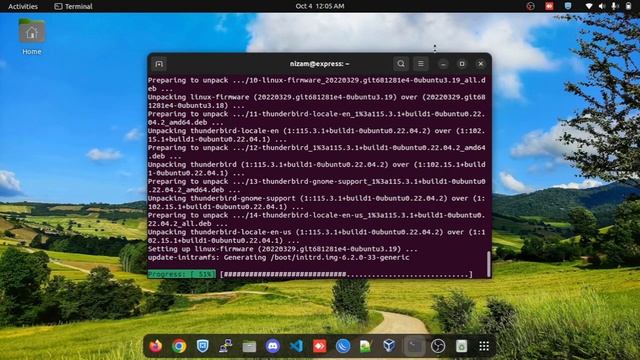
Task: Click the microphone status icon
Action: pos(614,6)
